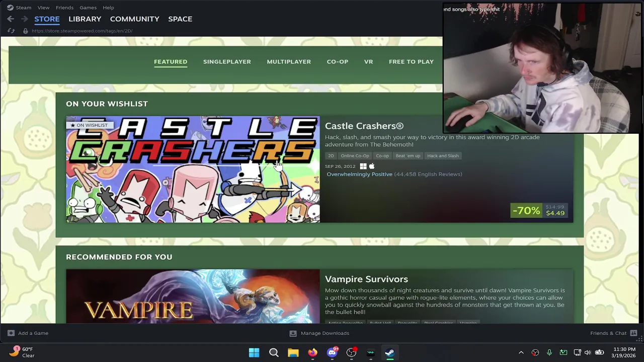
Task: Select the FREE TO PLAY category tab
Action: tap(411, 61)
